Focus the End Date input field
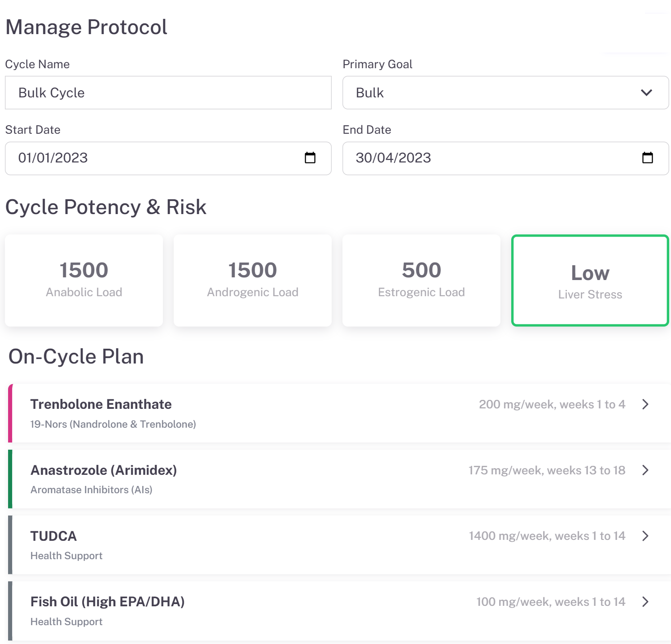671x644 pixels. click(489, 158)
